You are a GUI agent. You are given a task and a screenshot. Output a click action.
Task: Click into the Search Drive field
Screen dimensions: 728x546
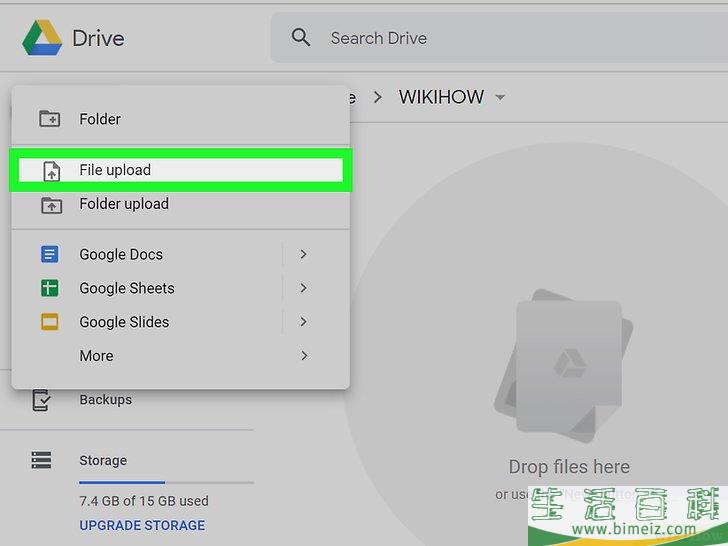click(499, 38)
